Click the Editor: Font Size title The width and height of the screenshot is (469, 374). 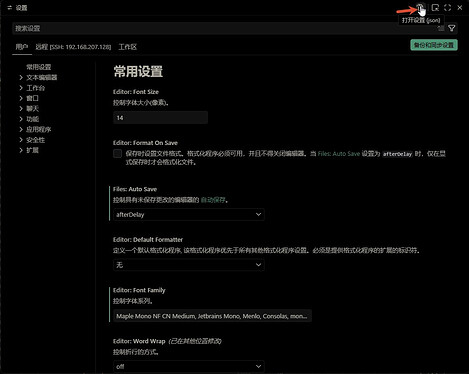click(136, 92)
